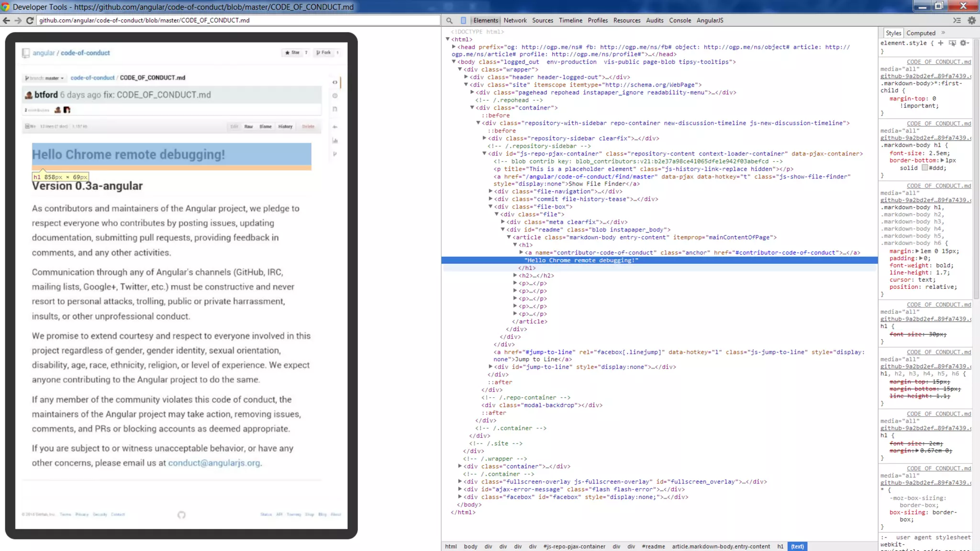Switch to the Computed styles tab

tap(921, 33)
